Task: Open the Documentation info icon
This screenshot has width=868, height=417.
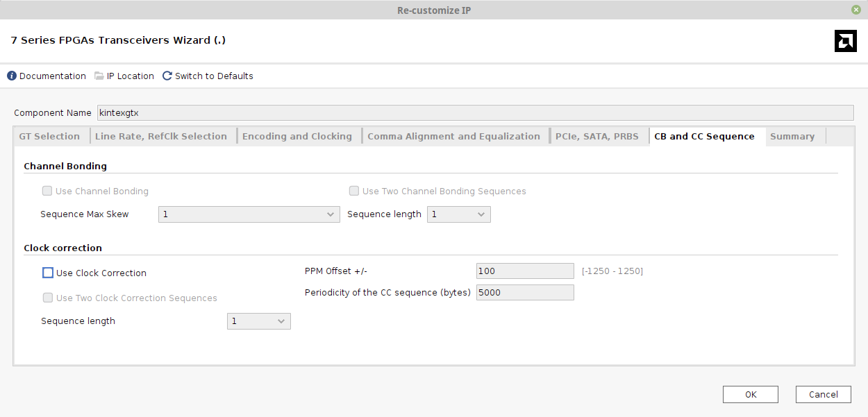Action: [10, 76]
